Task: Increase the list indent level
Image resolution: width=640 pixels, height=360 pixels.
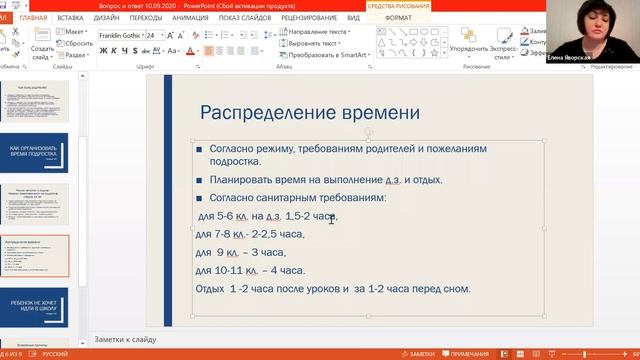Action: click(254, 36)
